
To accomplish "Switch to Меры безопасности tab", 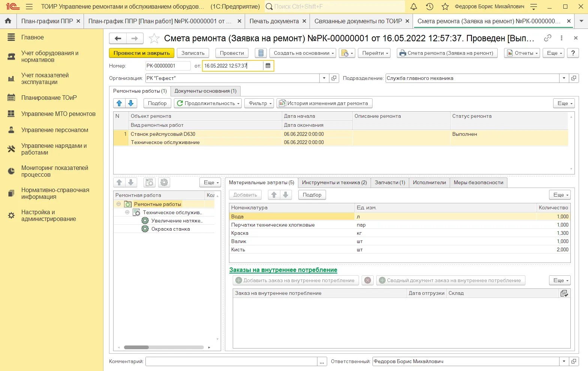I will pos(478,182).
